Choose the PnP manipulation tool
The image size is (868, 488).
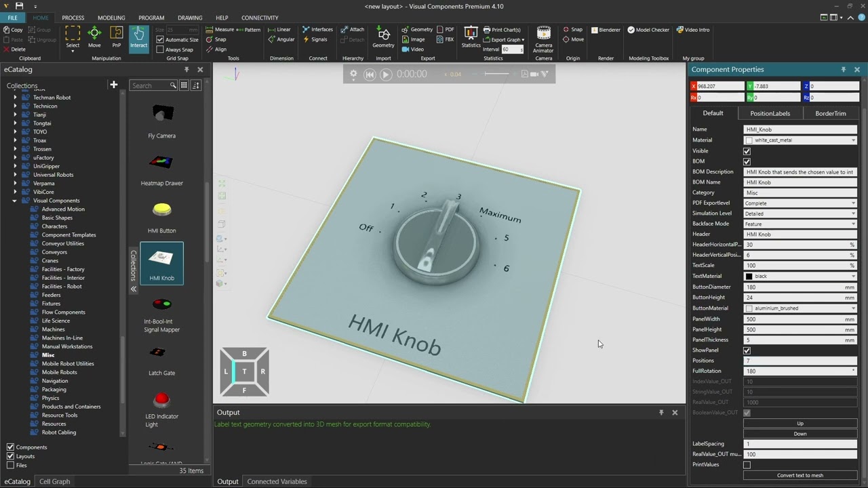pyautogui.click(x=117, y=38)
